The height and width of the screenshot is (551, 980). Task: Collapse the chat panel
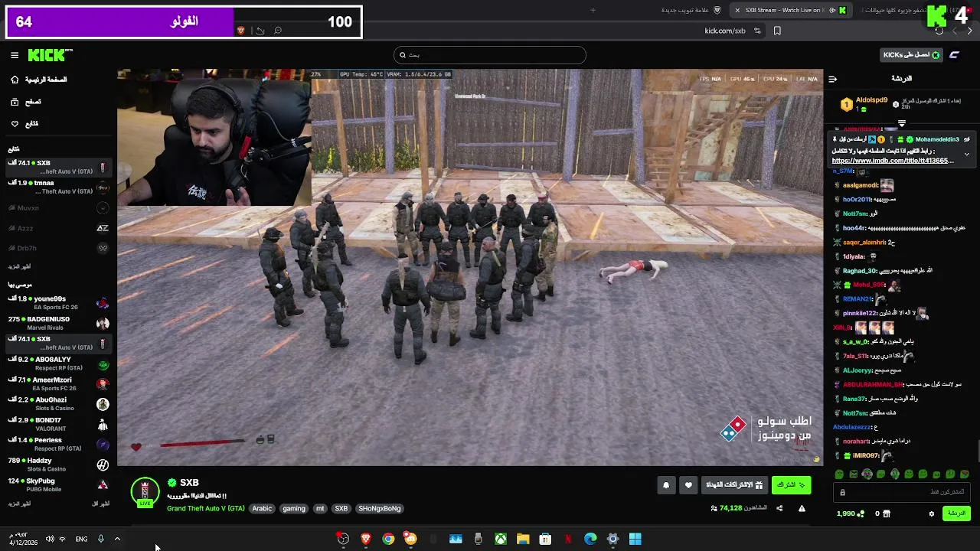[833, 79]
